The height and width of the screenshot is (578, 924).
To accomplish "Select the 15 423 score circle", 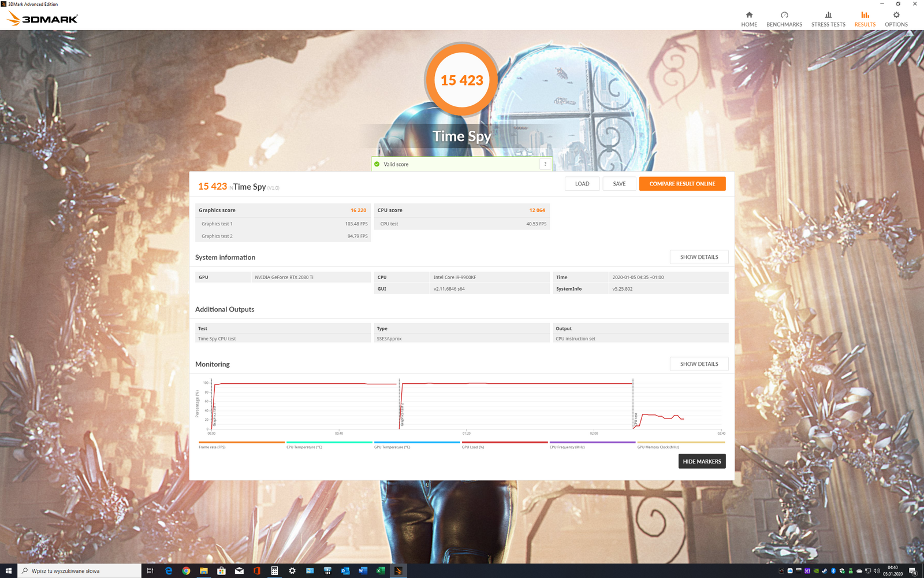I will [462, 80].
